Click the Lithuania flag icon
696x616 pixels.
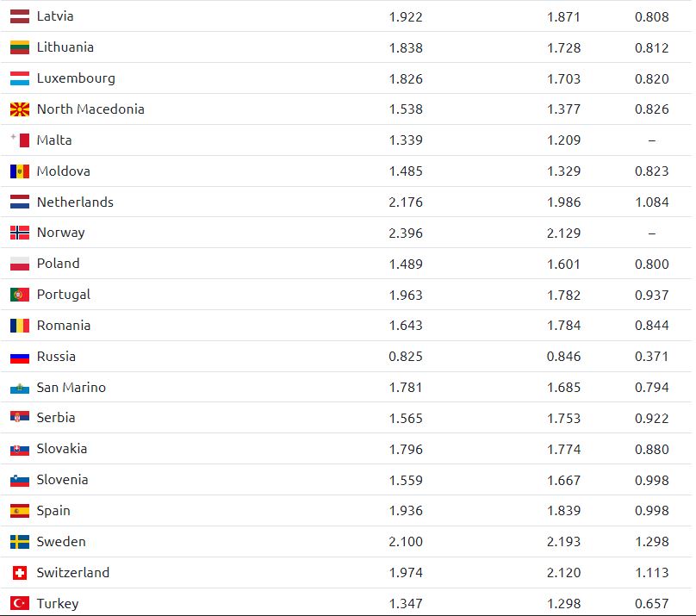point(20,47)
